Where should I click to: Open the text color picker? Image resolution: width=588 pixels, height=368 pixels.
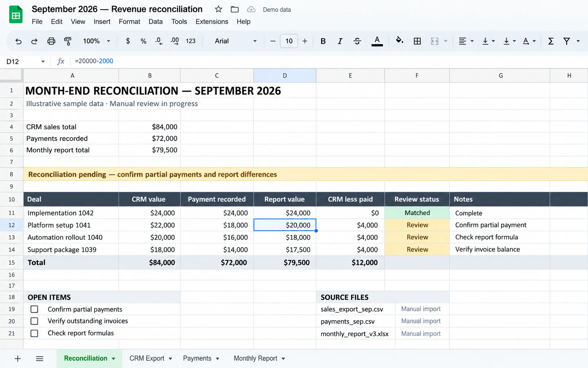(x=377, y=41)
